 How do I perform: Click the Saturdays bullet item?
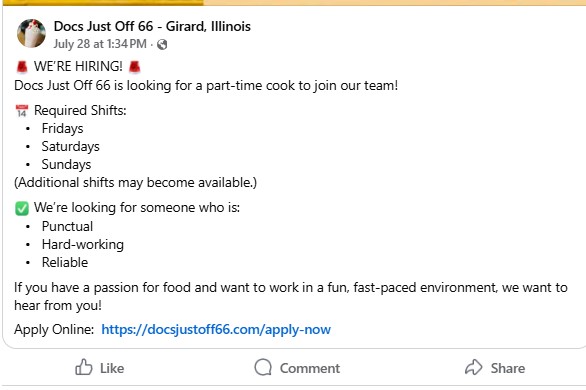pos(71,146)
